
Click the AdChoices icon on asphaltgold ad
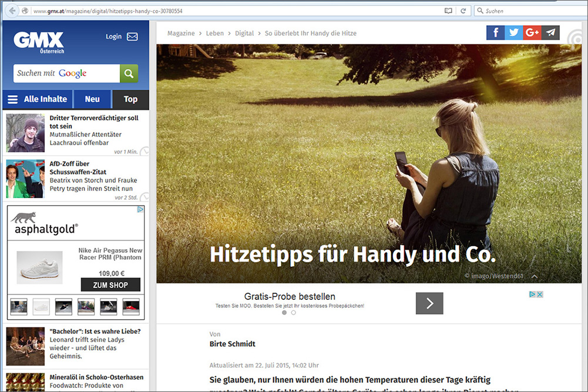(x=140, y=209)
